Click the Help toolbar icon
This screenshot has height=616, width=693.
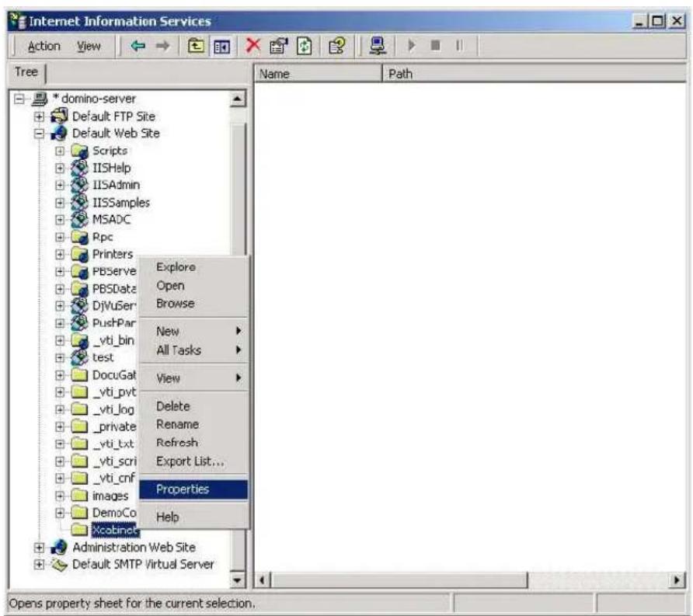(x=337, y=46)
